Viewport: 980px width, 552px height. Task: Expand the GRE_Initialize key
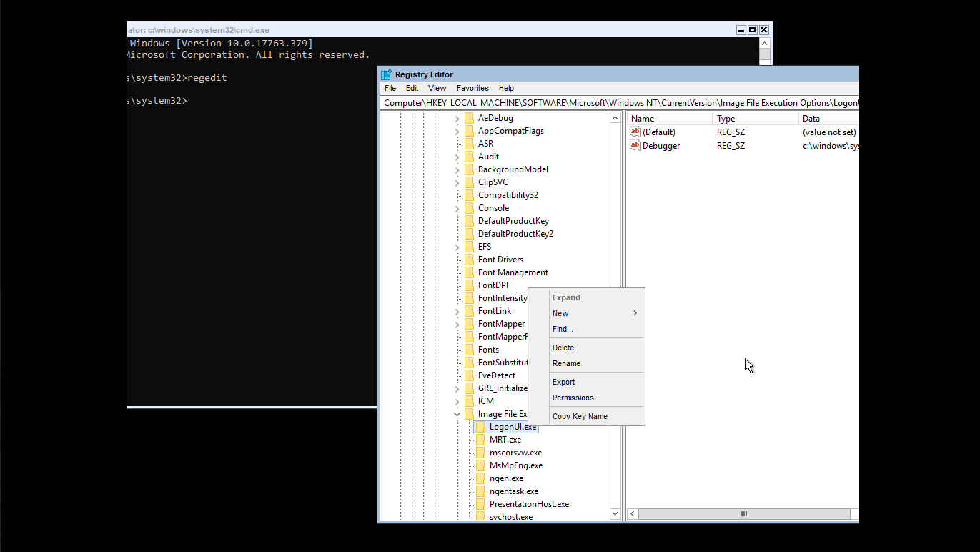point(457,388)
